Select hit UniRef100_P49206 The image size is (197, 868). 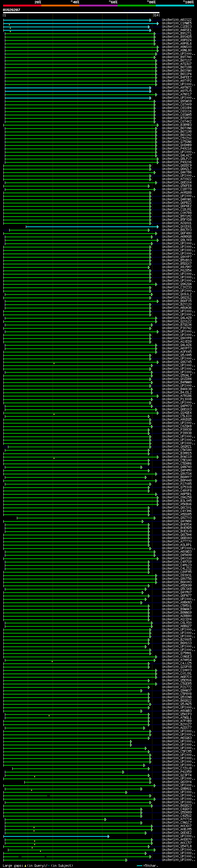(177, 162)
